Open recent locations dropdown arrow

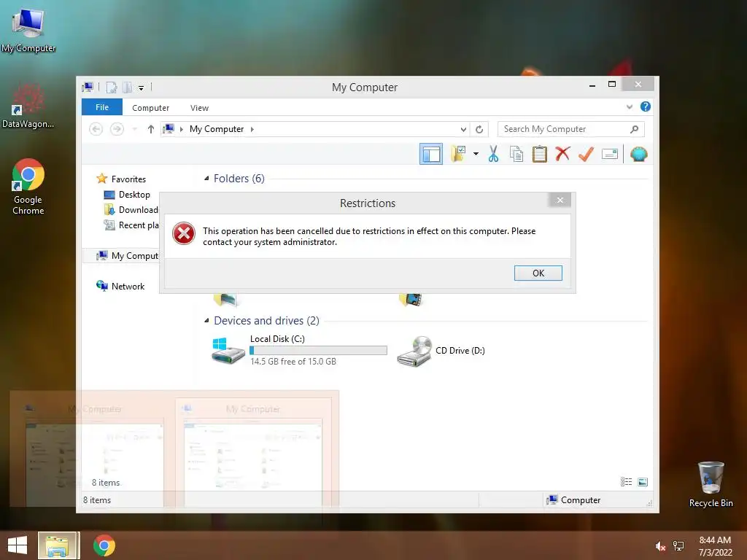coord(135,129)
